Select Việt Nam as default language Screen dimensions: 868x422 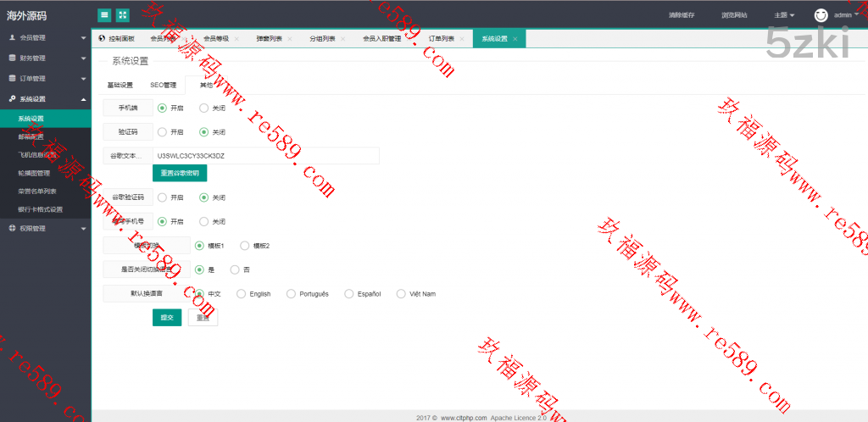pos(401,294)
